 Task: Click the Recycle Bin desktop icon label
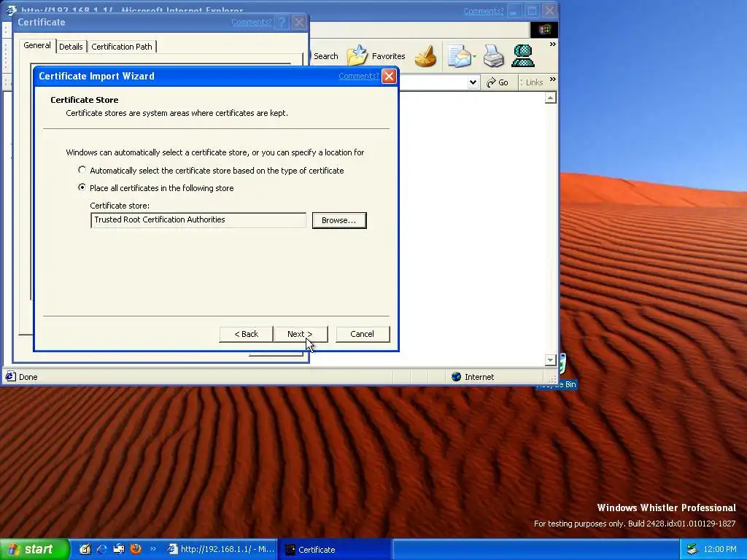click(557, 384)
